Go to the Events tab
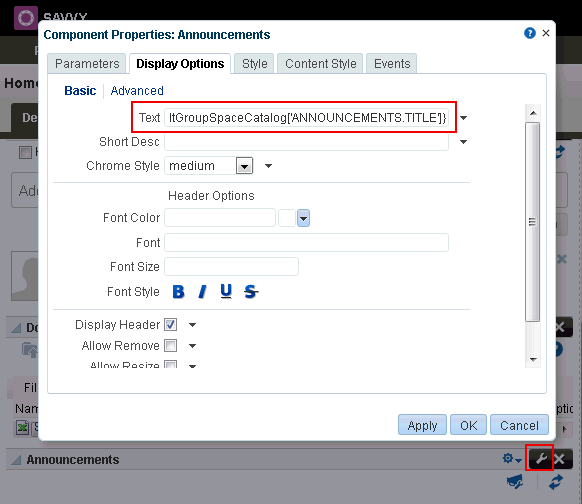Image resolution: width=582 pixels, height=504 pixels. (392, 63)
